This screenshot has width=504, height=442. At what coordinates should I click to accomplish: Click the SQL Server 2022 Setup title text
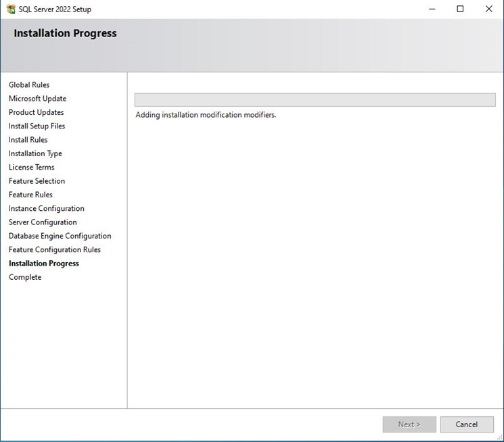pyautogui.click(x=55, y=9)
